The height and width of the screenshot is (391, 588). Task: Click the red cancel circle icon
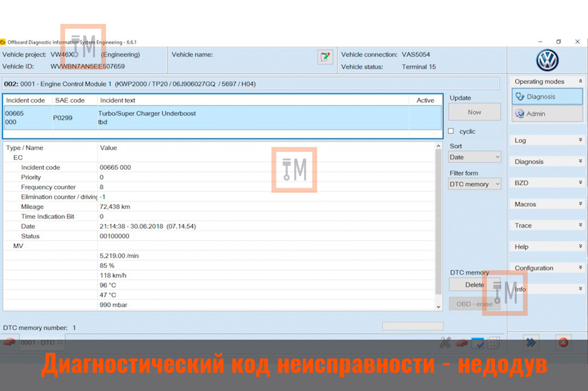pyautogui.click(x=563, y=342)
